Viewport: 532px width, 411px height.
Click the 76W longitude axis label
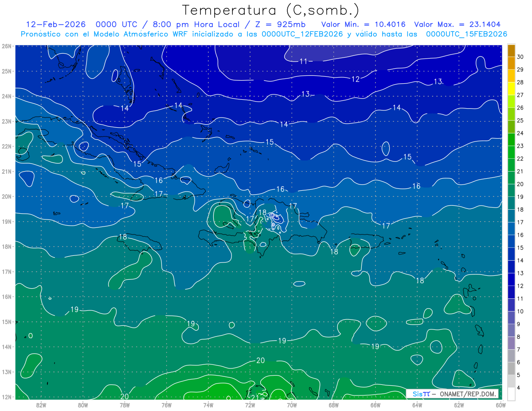pyautogui.click(x=166, y=405)
